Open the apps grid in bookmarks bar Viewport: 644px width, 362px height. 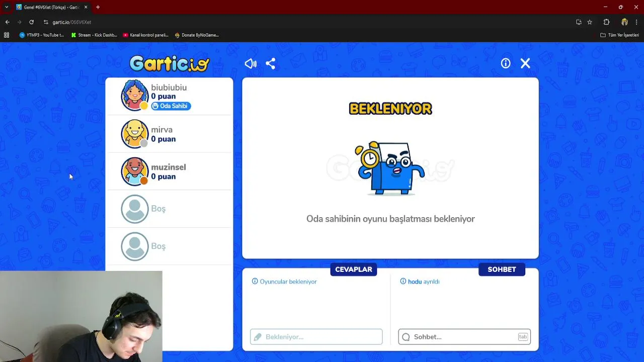(x=7, y=35)
